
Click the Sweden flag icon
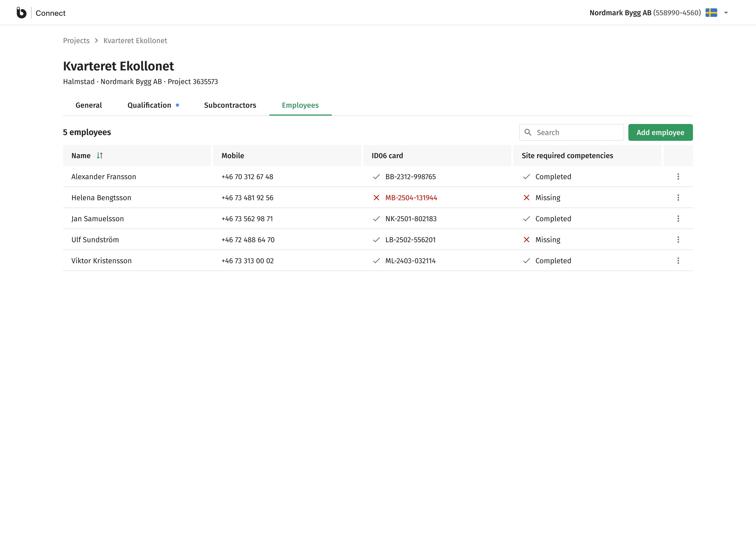click(x=711, y=13)
